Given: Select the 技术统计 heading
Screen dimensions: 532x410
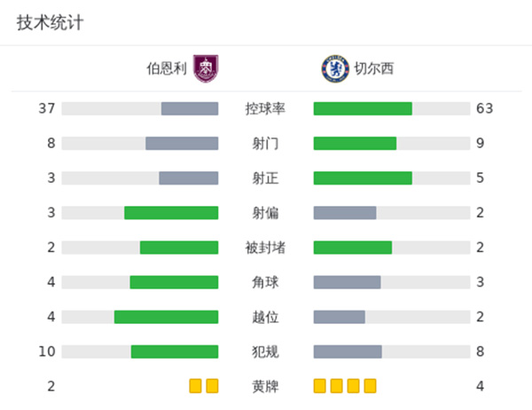Looking at the screenshot, I should click(51, 23).
